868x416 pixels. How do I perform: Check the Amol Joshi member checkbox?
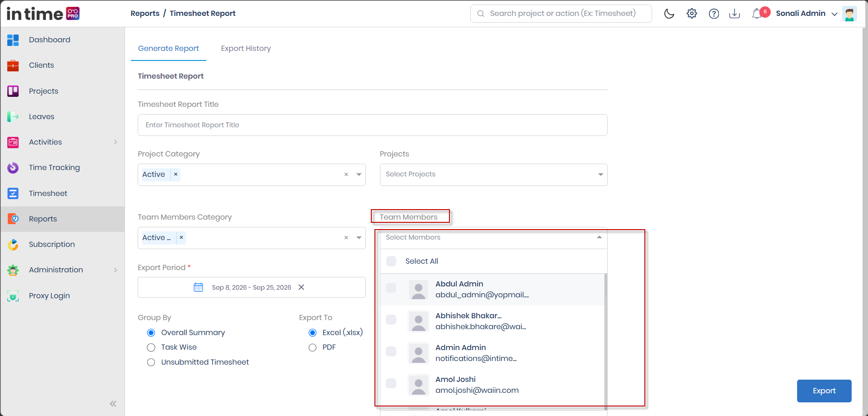coord(391,383)
